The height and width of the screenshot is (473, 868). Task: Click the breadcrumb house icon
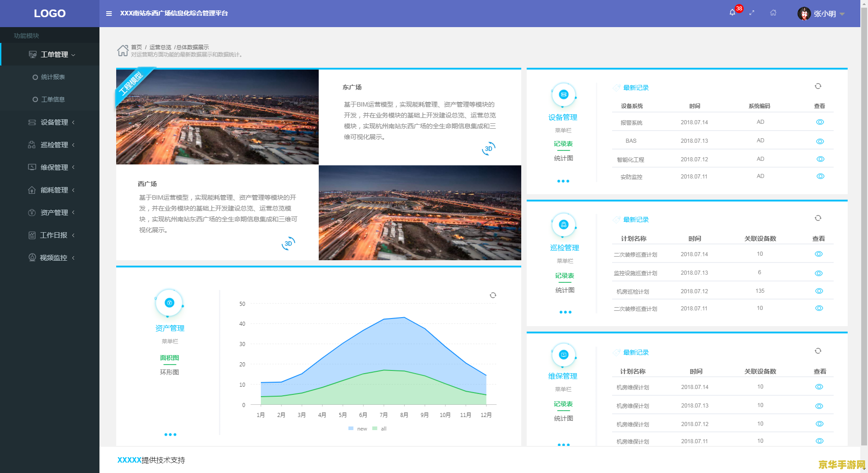123,51
